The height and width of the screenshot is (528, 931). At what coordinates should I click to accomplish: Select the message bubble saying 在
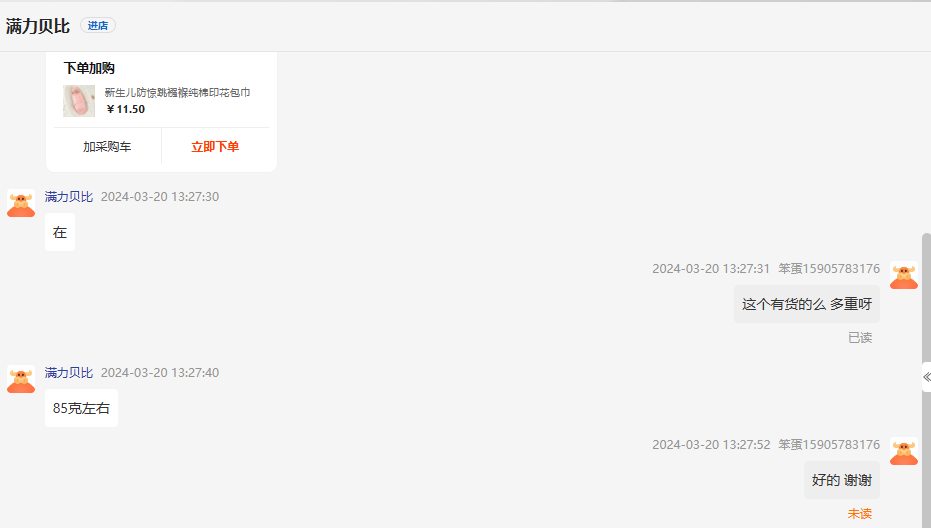[x=60, y=233]
